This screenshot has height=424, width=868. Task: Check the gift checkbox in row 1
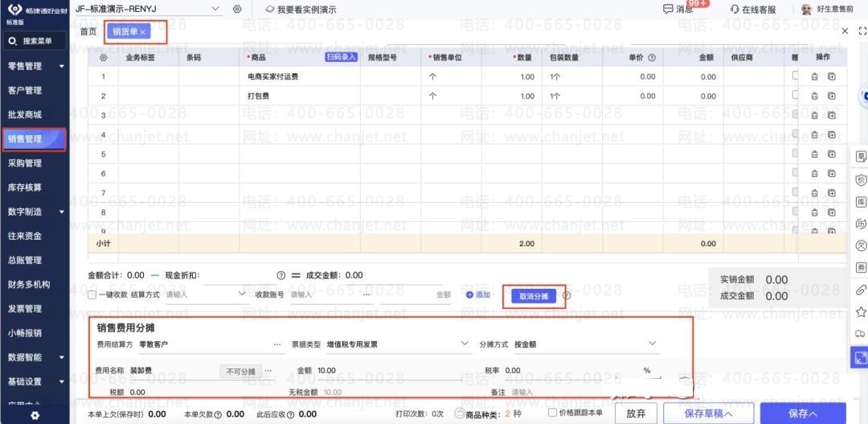pyautogui.click(x=796, y=76)
